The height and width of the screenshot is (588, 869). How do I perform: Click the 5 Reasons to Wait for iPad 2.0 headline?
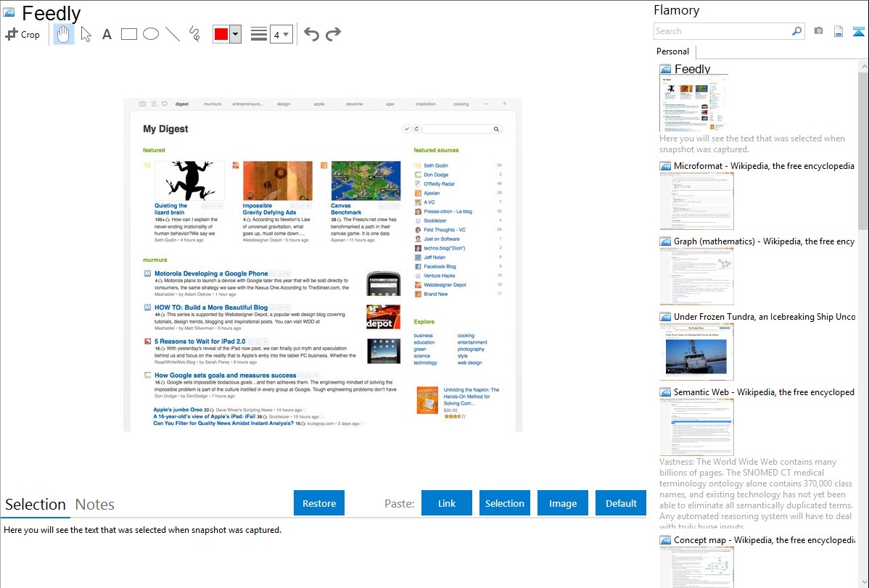(199, 341)
